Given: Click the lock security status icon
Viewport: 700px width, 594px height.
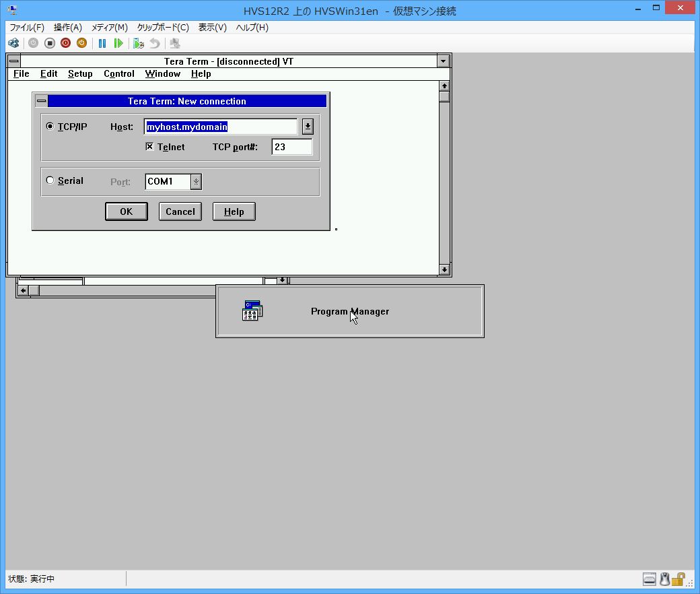Looking at the screenshot, I should coord(678,579).
